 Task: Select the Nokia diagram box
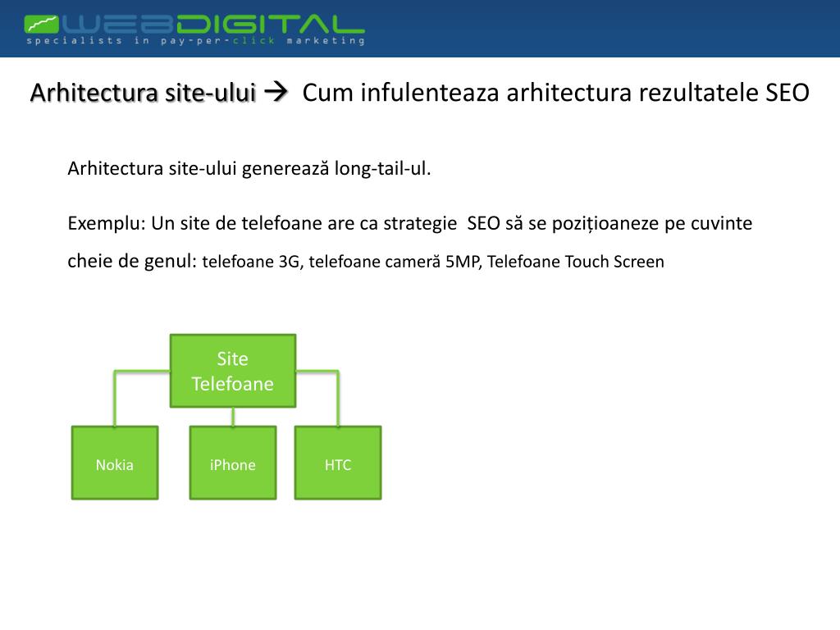(x=115, y=463)
